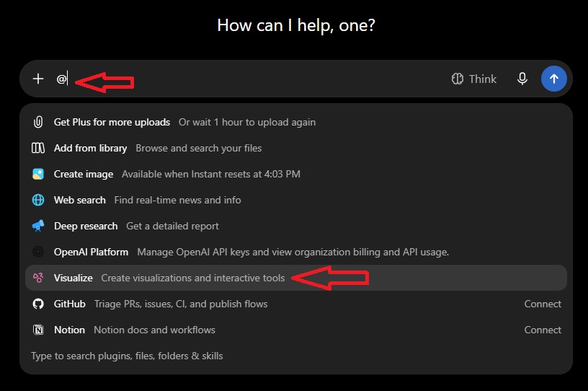Select the Notion plugin name

tap(69, 330)
